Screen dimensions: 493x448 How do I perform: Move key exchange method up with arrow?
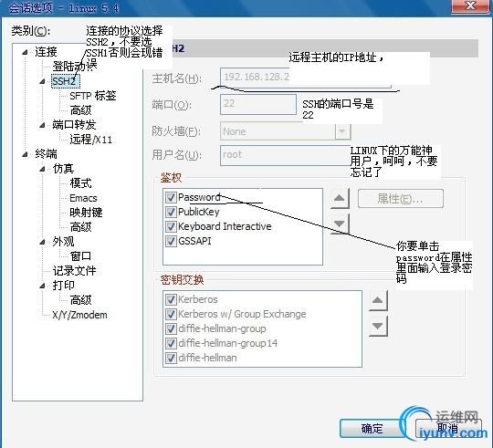click(x=378, y=300)
